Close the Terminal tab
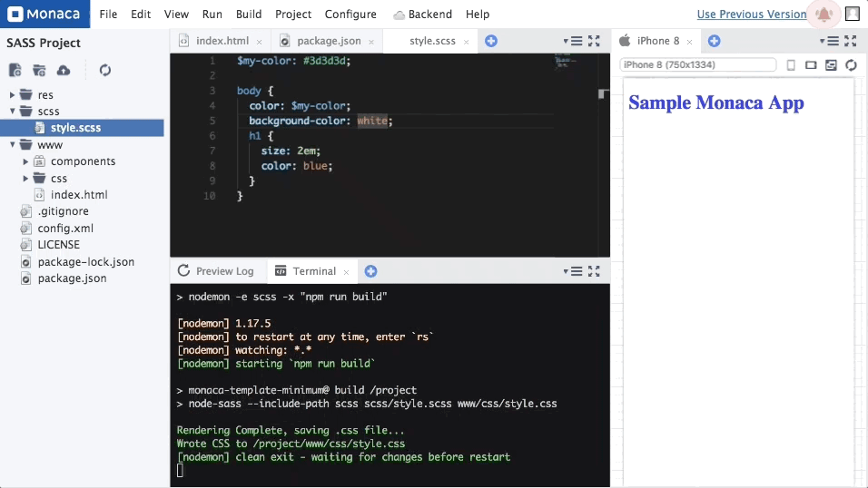This screenshot has height=488, width=868. [x=346, y=272]
